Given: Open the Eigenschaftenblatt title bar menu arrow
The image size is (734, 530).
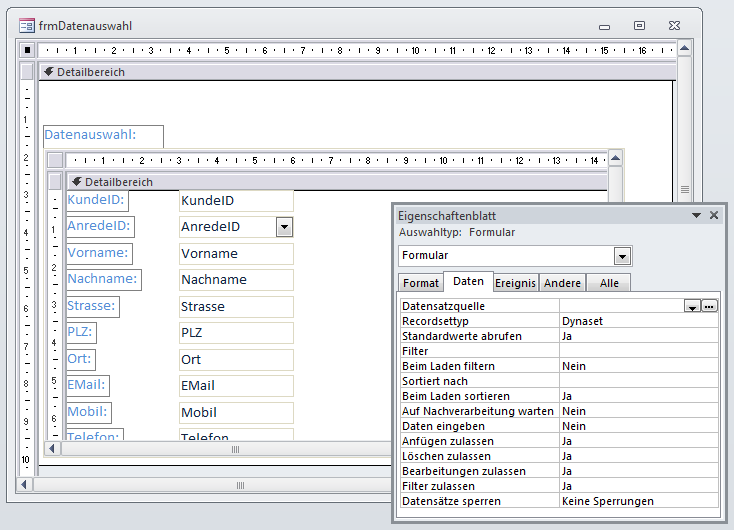Looking at the screenshot, I should (x=696, y=215).
